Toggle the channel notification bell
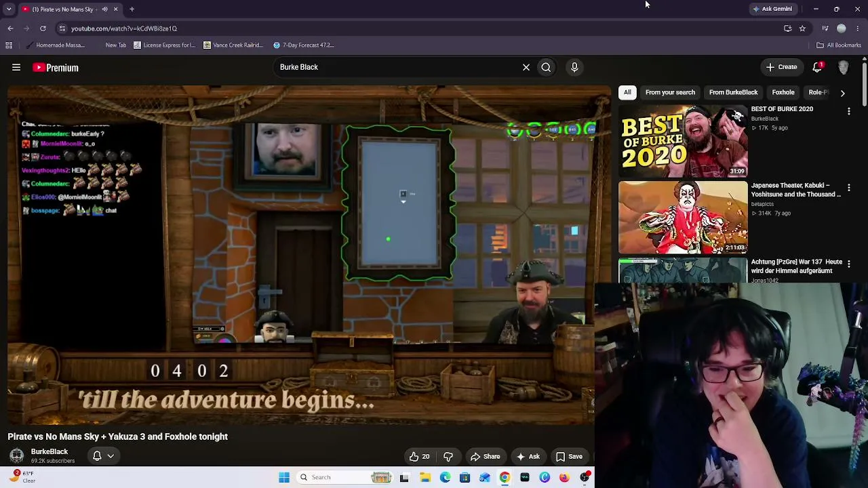Image resolution: width=868 pixels, height=488 pixels. [x=97, y=456]
